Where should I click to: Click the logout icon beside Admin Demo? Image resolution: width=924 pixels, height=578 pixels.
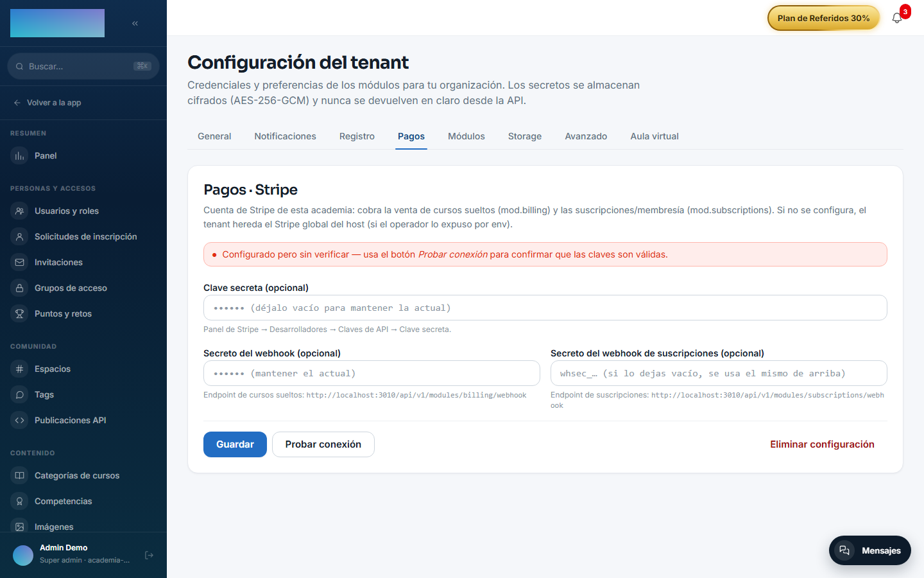(149, 555)
